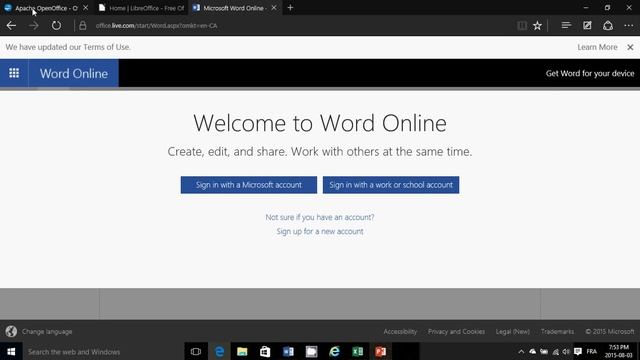This screenshot has height=360, width=640.
Task: Open File Explorer from taskbar
Action: coord(242,351)
